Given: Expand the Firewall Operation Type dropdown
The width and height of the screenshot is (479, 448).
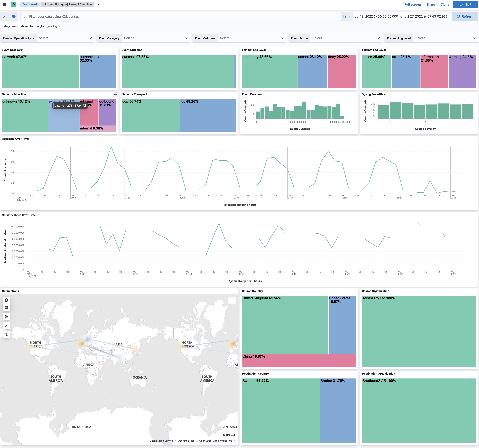Looking at the screenshot, I should 65,38.
